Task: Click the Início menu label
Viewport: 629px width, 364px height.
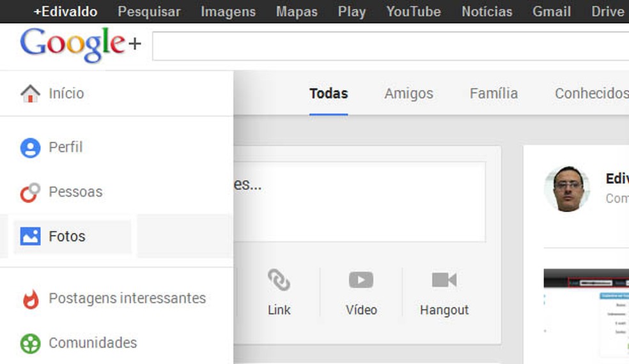Action: tap(66, 93)
